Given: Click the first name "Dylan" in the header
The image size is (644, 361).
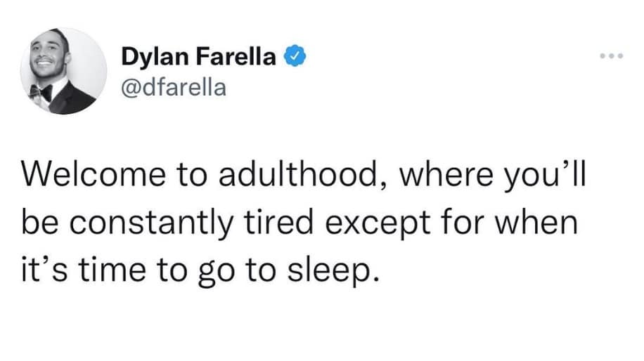Looking at the screenshot, I should (150, 56).
